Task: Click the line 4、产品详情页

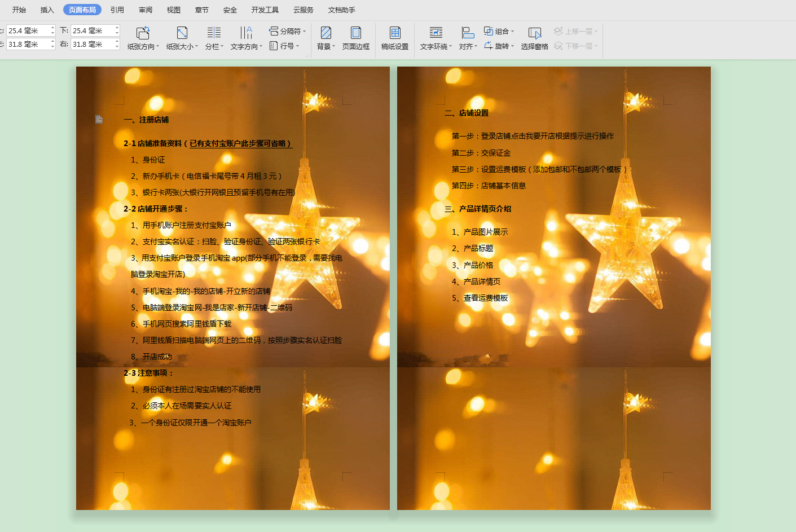Action: coord(476,282)
